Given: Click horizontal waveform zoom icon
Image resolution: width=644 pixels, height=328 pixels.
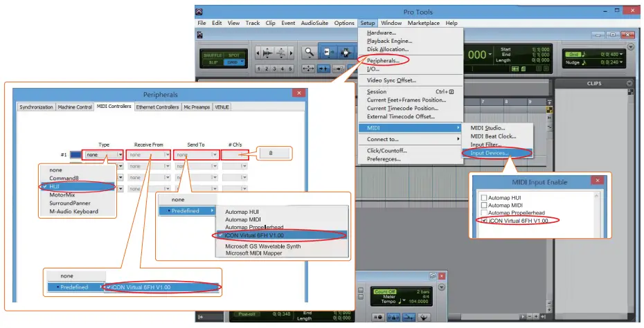Looking at the screenshot, I should tap(268, 53).
